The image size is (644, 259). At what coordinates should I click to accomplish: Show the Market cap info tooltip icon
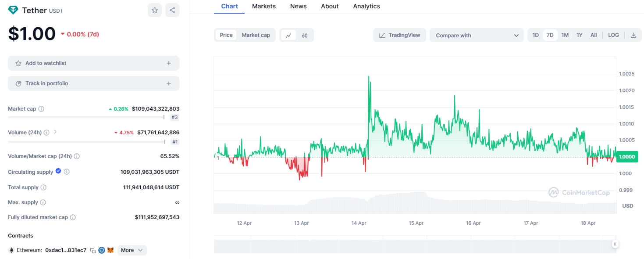[41, 109]
